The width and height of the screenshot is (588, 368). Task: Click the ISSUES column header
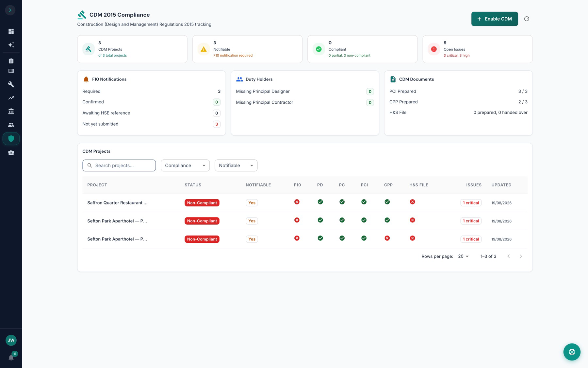(474, 185)
